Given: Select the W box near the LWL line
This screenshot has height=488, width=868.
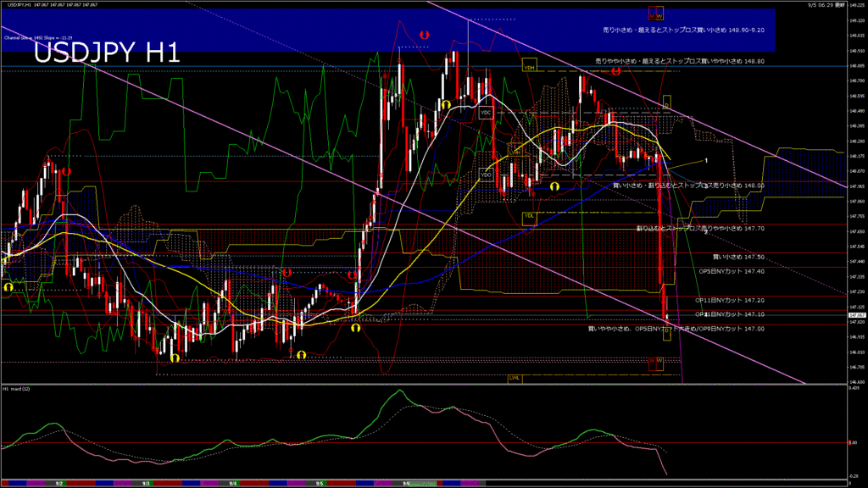Looking at the screenshot, I should coord(659,363).
